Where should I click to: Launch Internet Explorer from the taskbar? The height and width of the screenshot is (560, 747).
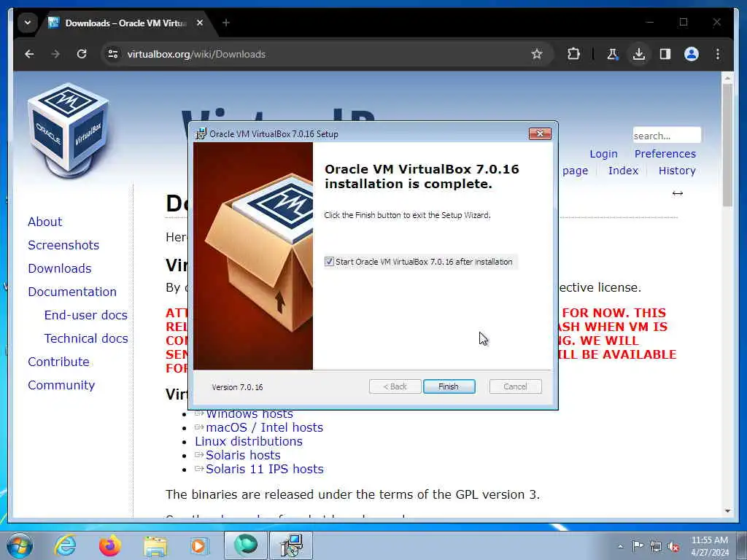[65, 545]
